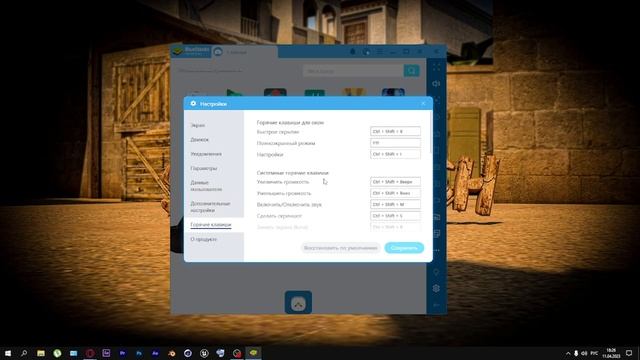Click the РУС language indicator
The height and width of the screenshot is (360, 640).
click(595, 353)
